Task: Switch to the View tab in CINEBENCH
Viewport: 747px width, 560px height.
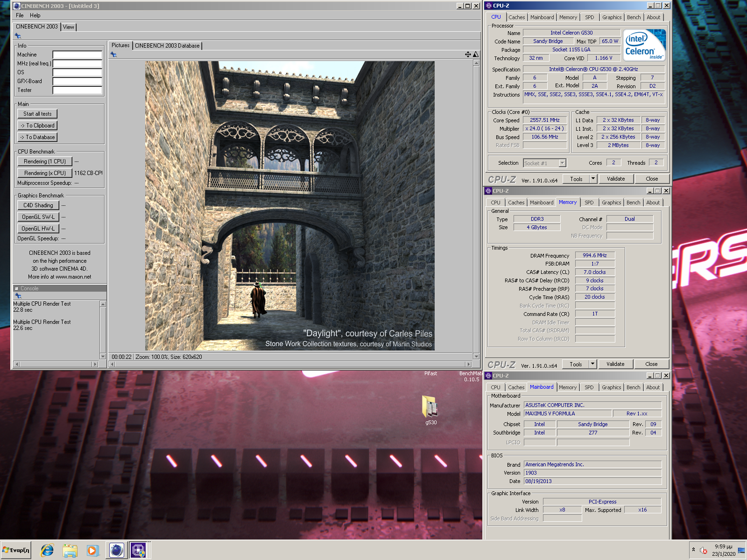Action: [69, 27]
